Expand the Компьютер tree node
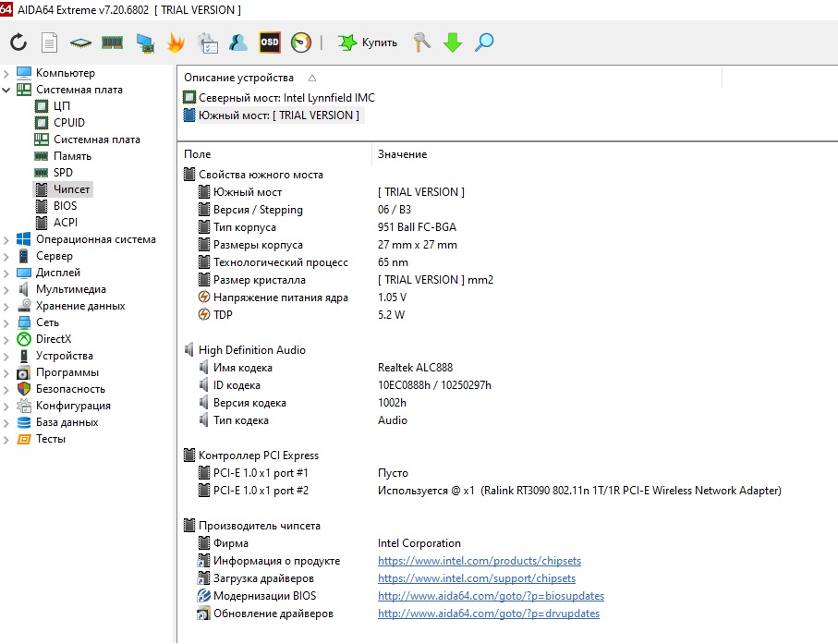Viewport: 838px width, 644px height. click(x=6, y=73)
